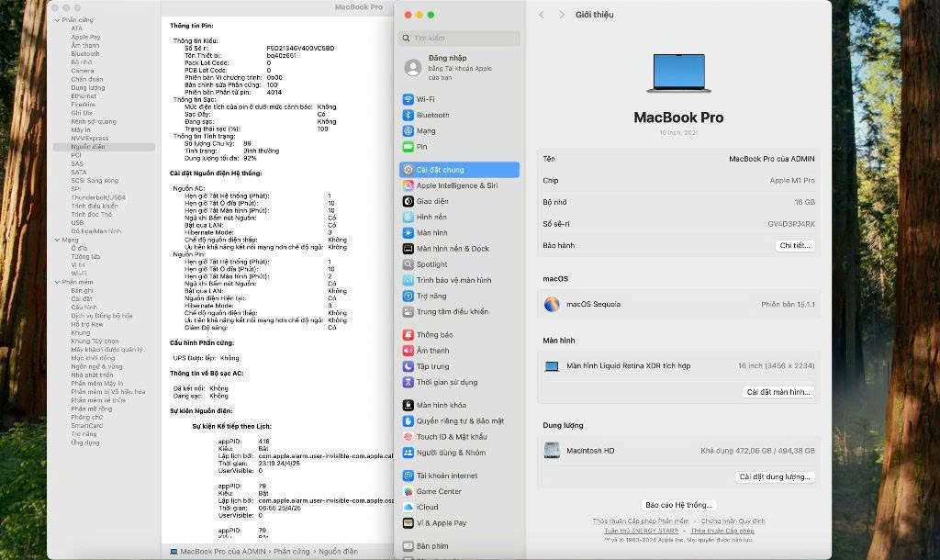This screenshot has width=940, height=560.
Task: Open the Thông báo notifications icon
Action: (408, 334)
